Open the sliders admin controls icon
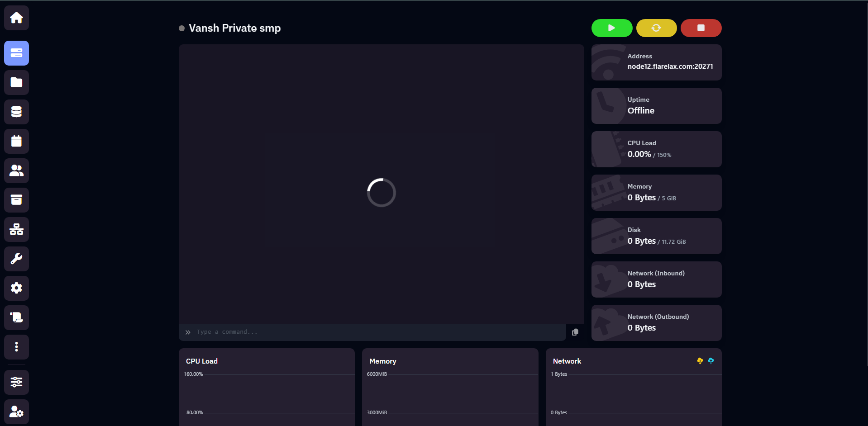 click(x=16, y=382)
